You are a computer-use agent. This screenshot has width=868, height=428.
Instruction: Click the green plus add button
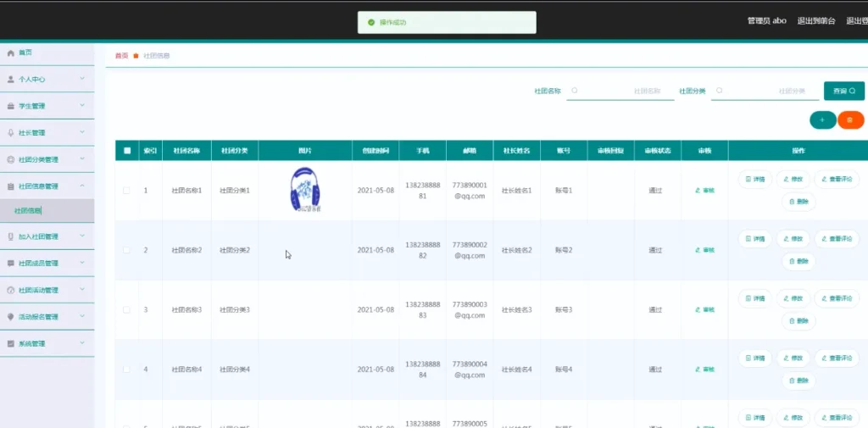pos(822,120)
